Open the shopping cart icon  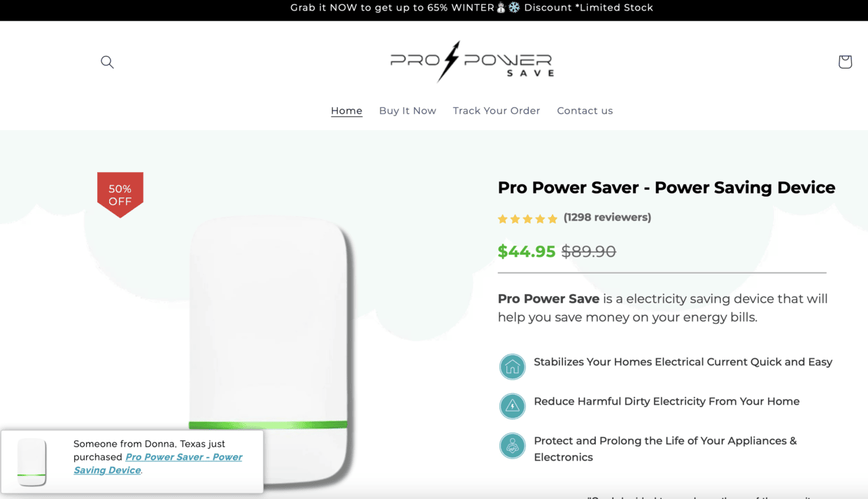coord(845,62)
